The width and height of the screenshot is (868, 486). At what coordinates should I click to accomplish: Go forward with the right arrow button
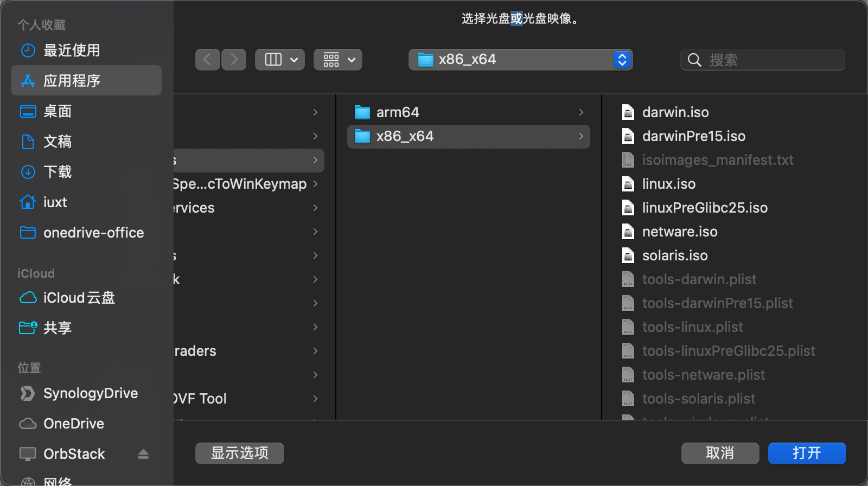tap(234, 60)
